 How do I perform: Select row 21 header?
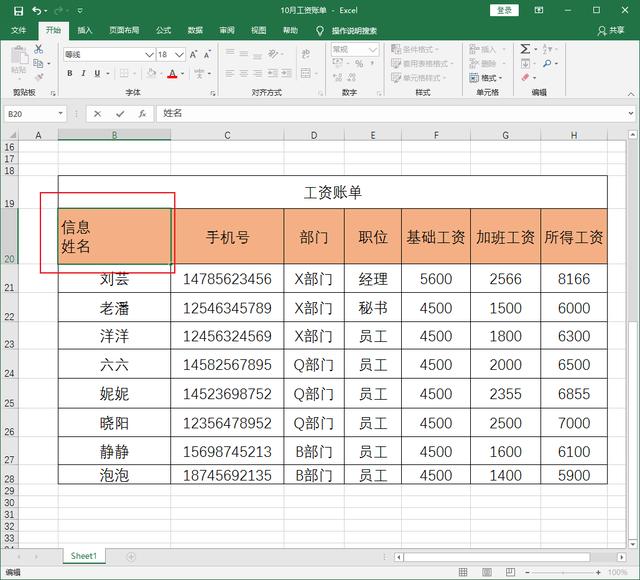[9, 279]
